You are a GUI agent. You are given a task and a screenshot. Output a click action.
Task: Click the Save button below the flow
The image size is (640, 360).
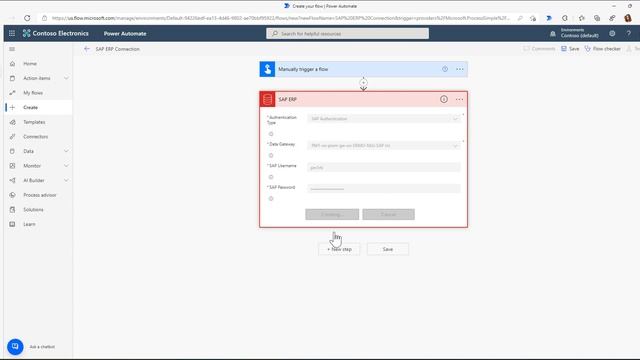click(388, 249)
